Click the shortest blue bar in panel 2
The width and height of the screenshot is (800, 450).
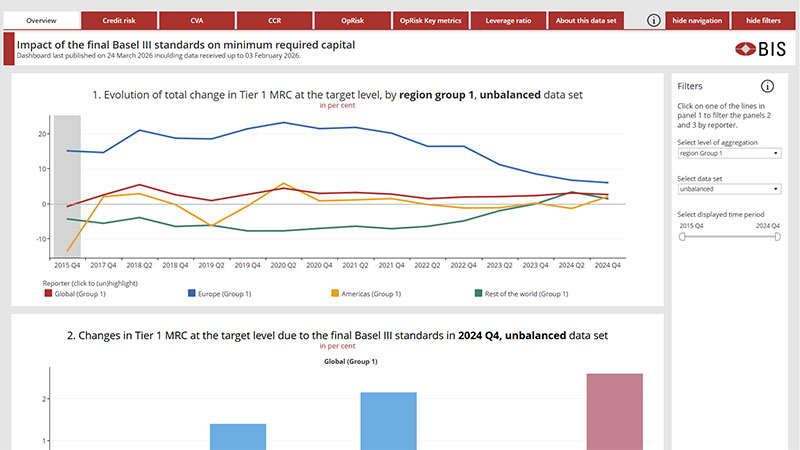click(x=238, y=437)
